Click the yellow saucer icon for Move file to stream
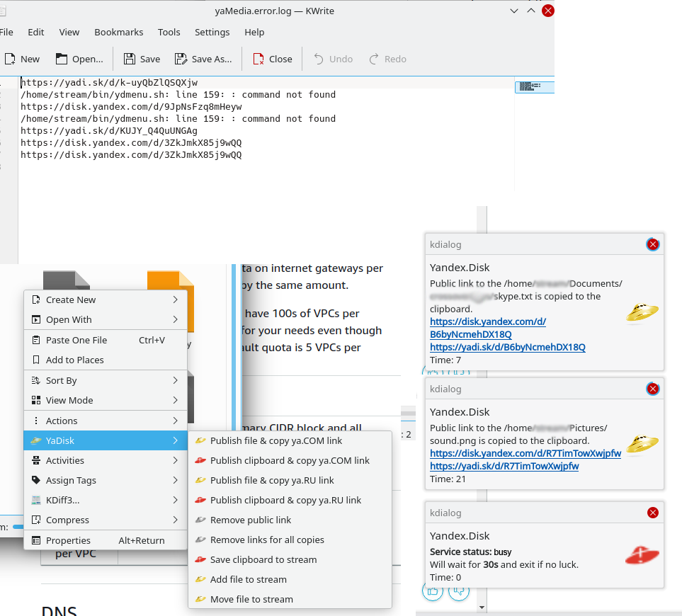Image resolution: width=682 pixels, height=616 pixels. pos(200,599)
